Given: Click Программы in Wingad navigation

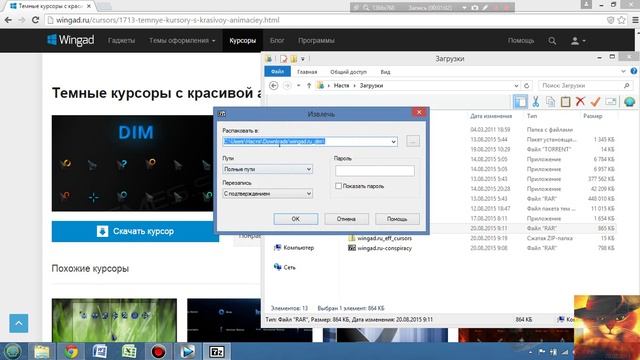Looking at the screenshot, I should click(316, 40).
